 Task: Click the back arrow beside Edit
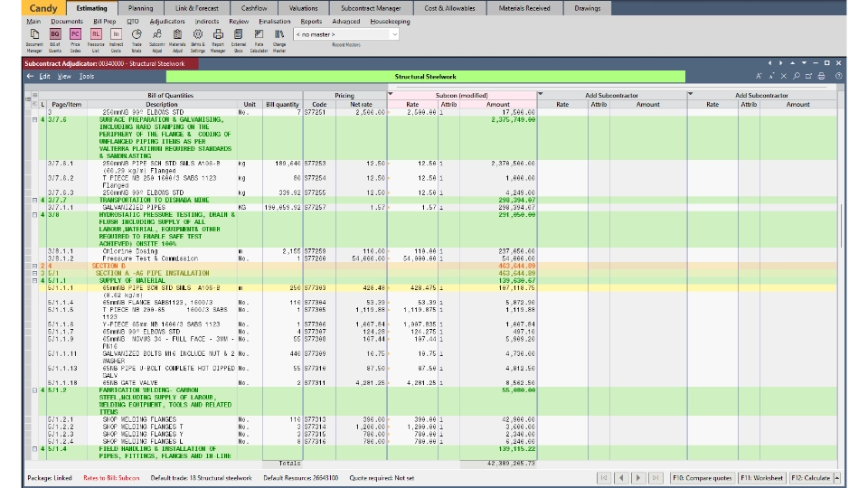30,76
